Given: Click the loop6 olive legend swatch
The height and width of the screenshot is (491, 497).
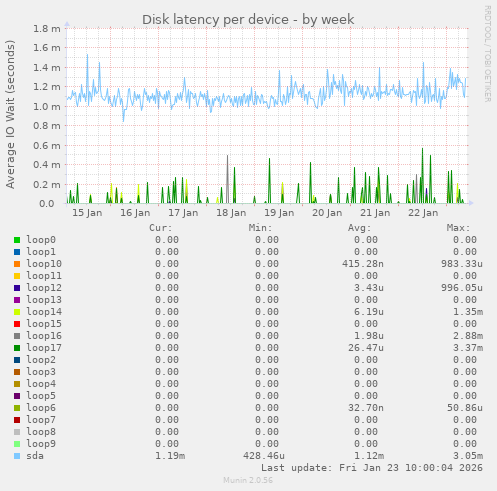Looking at the screenshot, I should coord(17,408).
